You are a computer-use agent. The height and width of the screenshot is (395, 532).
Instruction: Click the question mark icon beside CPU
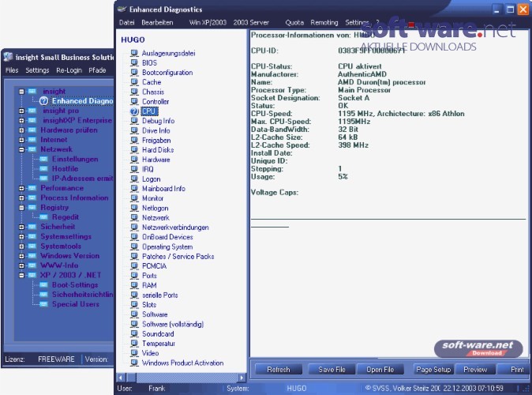click(134, 111)
